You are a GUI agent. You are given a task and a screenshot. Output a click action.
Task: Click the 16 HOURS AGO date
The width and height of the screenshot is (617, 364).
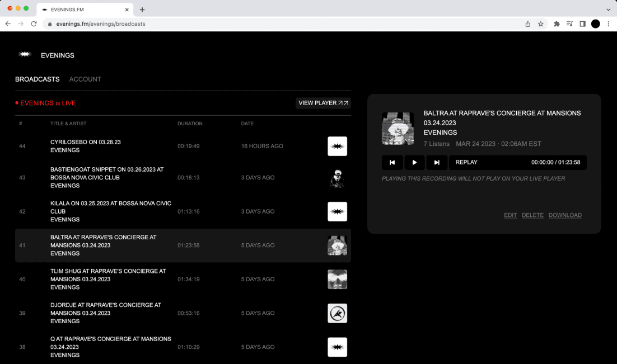pos(262,146)
